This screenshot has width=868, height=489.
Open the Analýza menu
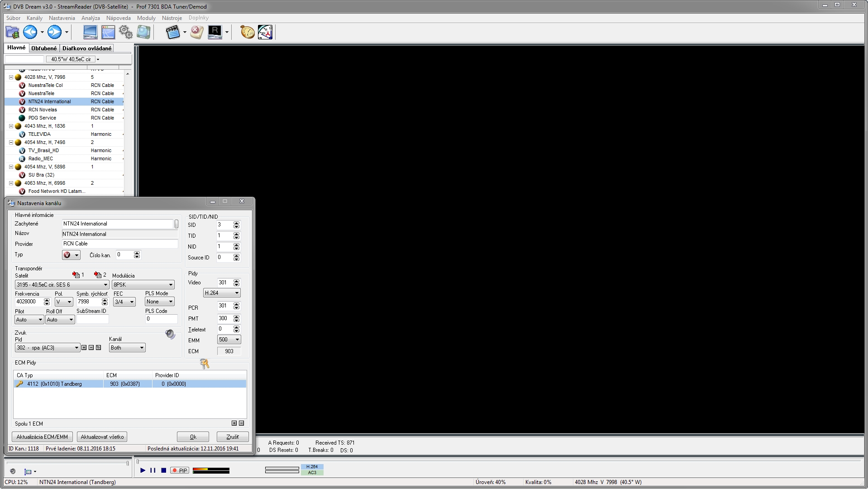[x=91, y=18]
